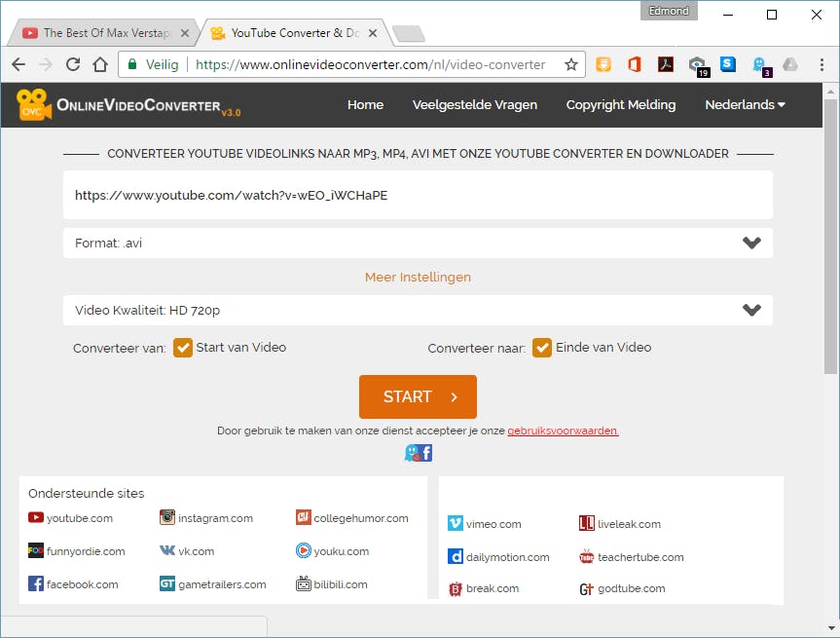
Task: Switch to The Best Of Max Verstappen tab
Action: click(x=102, y=33)
